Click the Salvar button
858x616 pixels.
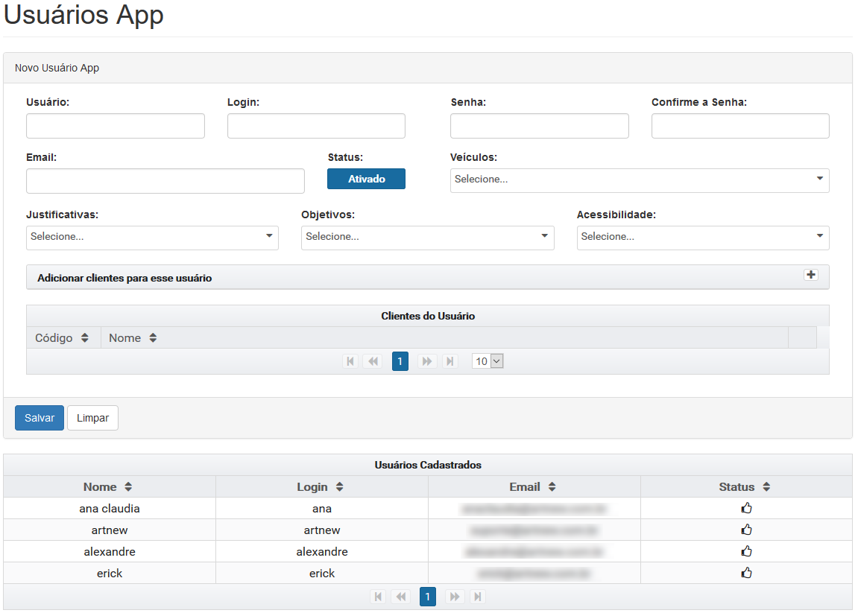(40, 418)
